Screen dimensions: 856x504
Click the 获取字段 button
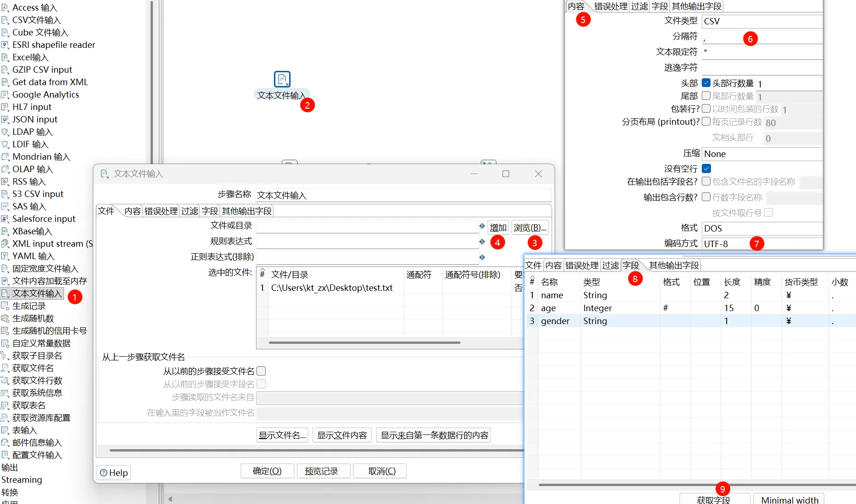click(713, 499)
